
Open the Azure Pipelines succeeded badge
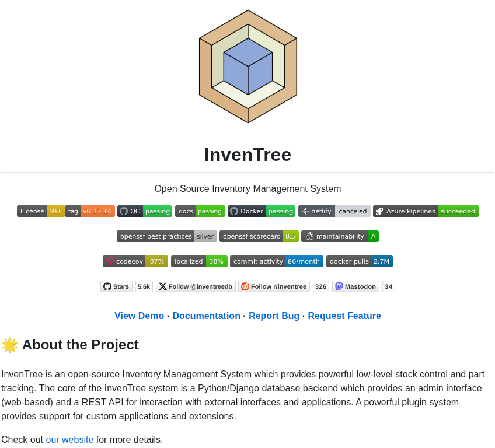pyautogui.click(x=426, y=211)
